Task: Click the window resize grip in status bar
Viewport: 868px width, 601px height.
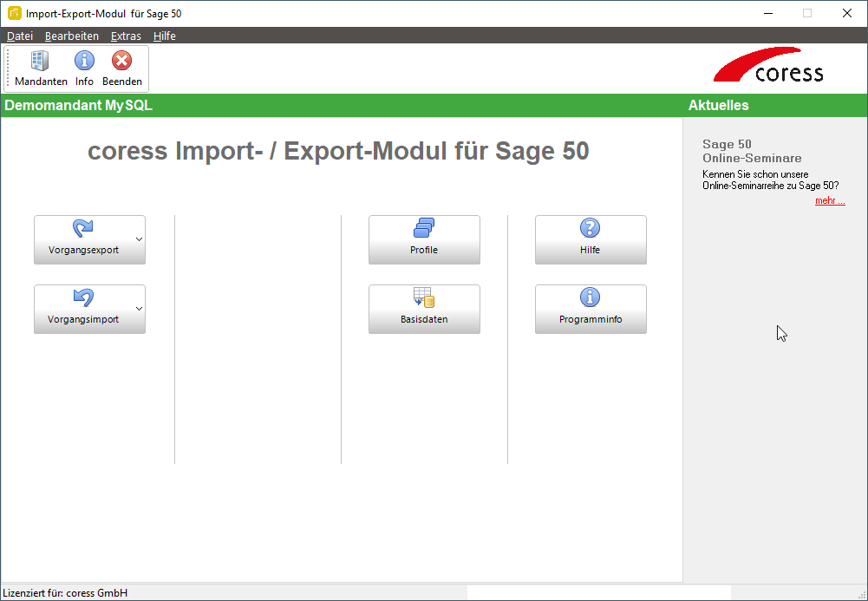Action: click(x=861, y=595)
